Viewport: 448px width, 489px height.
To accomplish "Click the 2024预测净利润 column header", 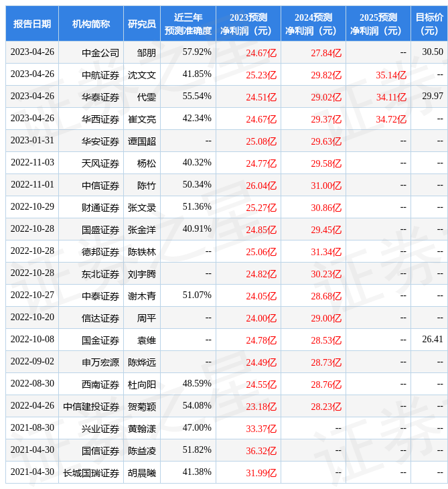I will (x=313, y=23).
